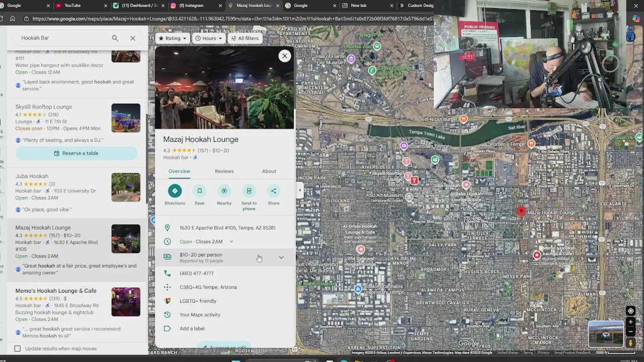Click Skysill Rooftop Lounge thumbnail photo
Viewport: 644px width, 362px height.
(126, 118)
